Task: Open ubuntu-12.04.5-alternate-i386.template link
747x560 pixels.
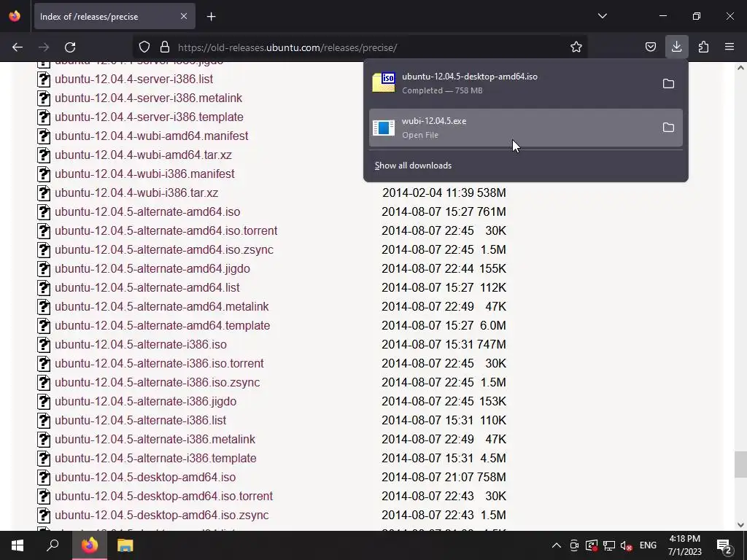Action: click(x=155, y=458)
